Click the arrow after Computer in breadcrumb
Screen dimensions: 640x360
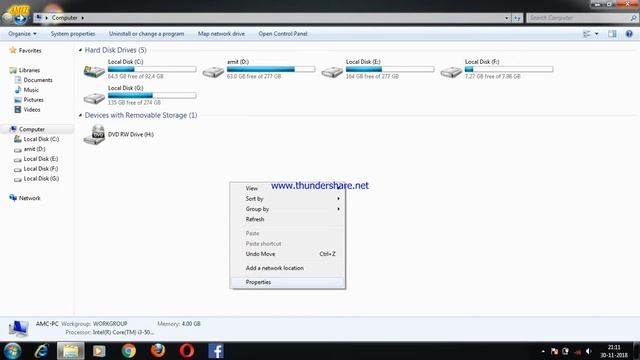click(x=82, y=18)
